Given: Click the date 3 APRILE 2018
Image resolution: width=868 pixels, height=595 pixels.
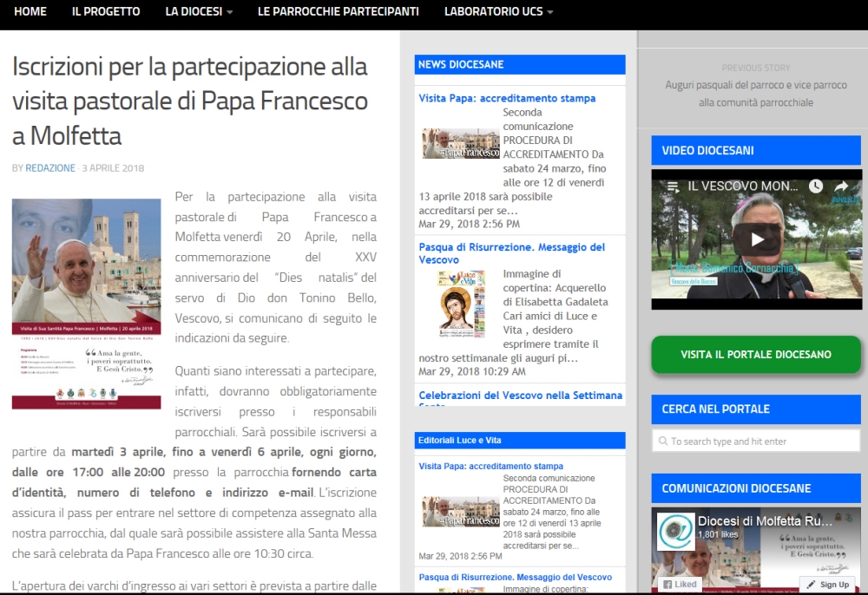Looking at the screenshot, I should [x=113, y=168].
